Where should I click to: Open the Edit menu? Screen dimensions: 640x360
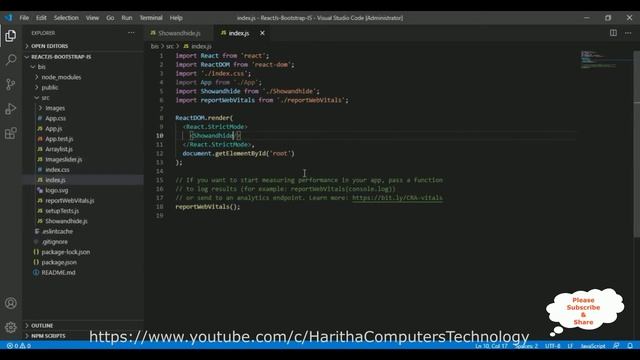pos(41,18)
